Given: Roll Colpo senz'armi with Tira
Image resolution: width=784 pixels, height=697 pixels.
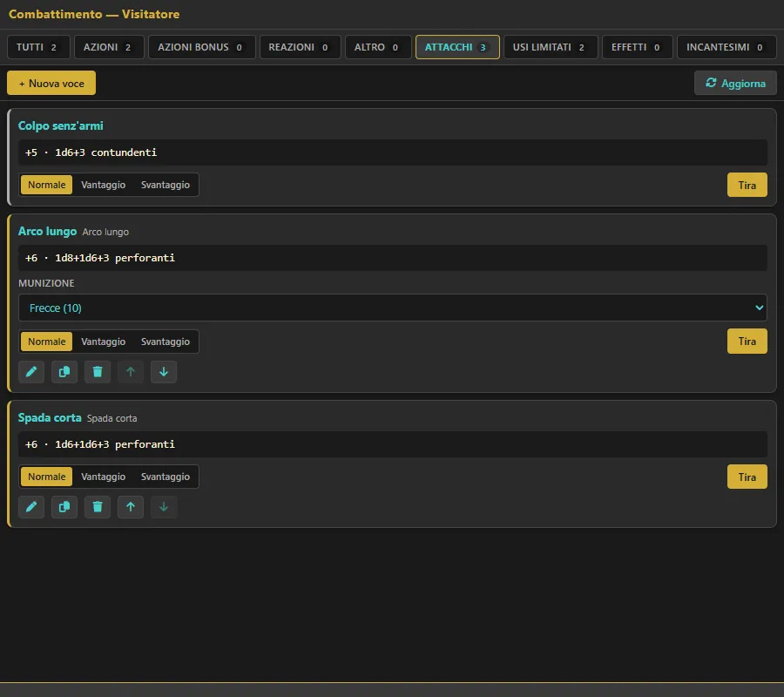Looking at the screenshot, I should pos(747,185).
